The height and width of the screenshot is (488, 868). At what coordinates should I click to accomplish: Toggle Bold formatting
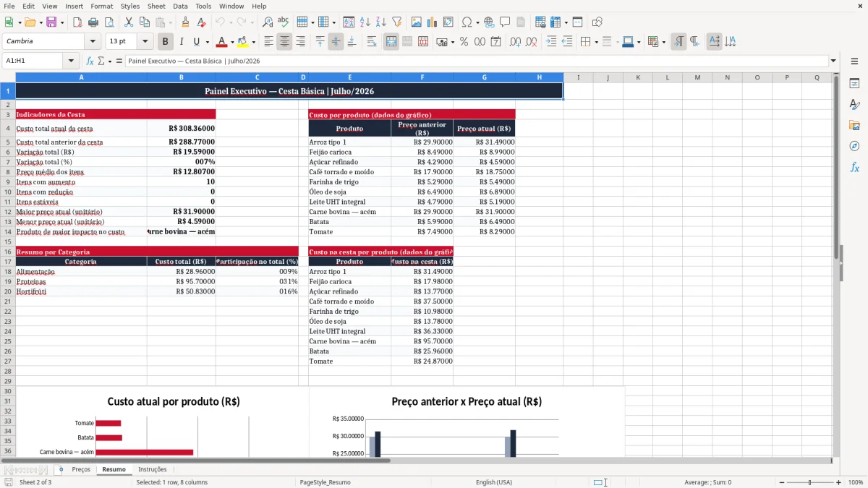(x=166, y=42)
